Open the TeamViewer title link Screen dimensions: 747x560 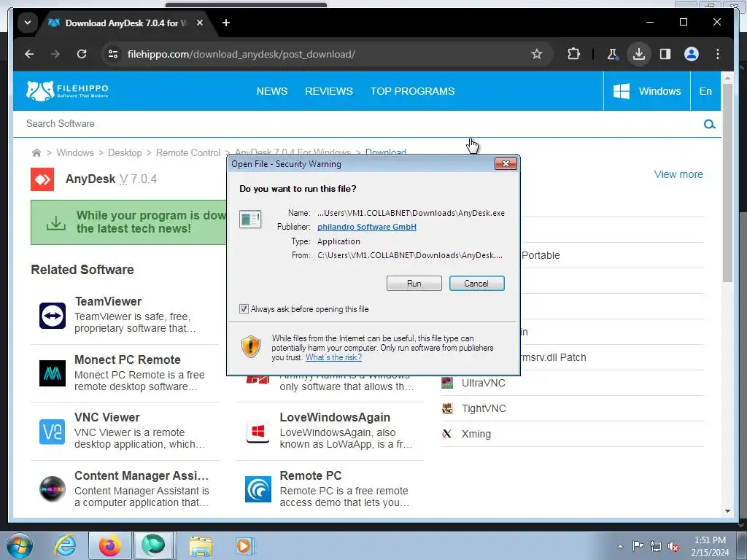pyautogui.click(x=108, y=301)
